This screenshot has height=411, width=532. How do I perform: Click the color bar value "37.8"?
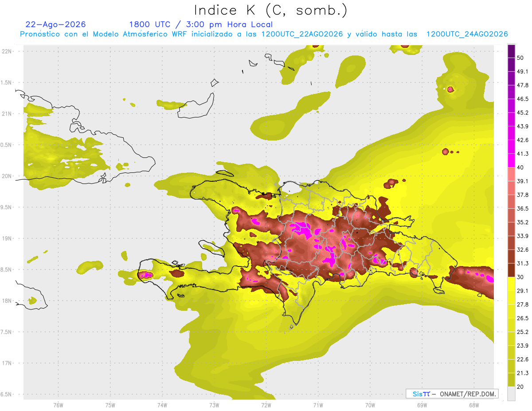point(522,195)
